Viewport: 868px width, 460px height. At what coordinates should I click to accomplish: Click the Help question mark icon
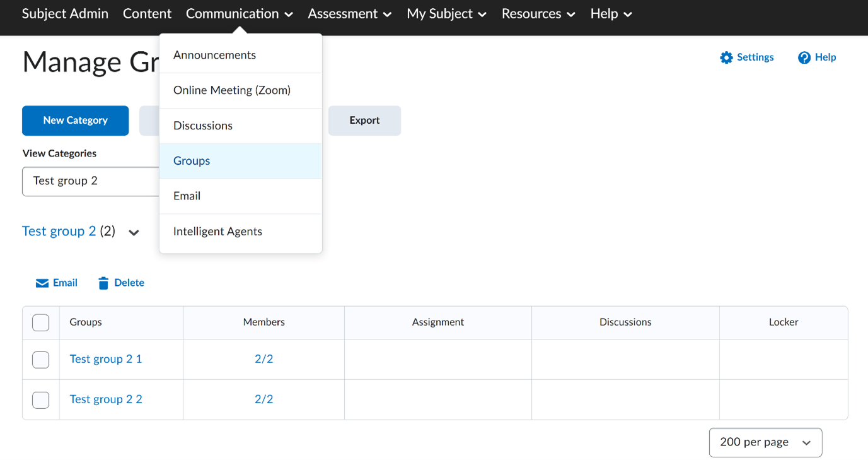point(804,57)
